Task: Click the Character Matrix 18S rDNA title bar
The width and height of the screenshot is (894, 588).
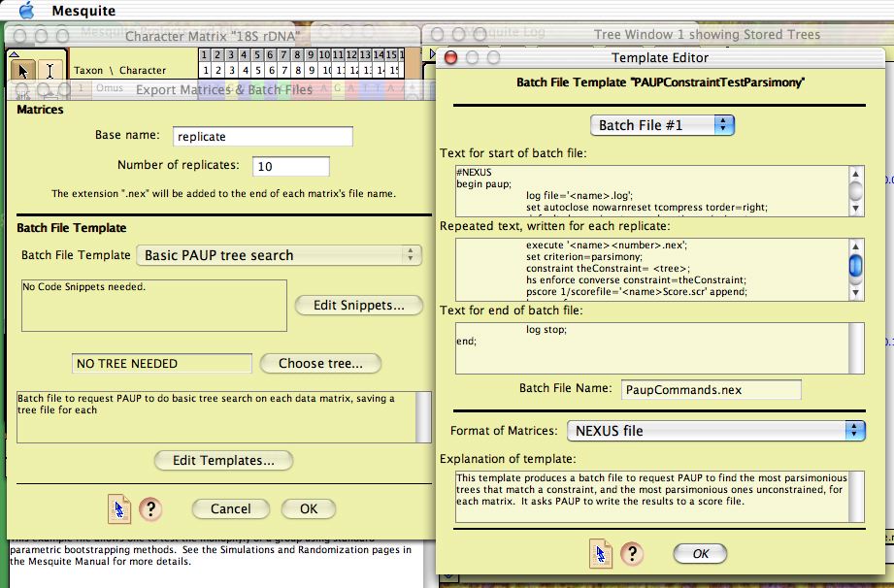Action: (213, 37)
